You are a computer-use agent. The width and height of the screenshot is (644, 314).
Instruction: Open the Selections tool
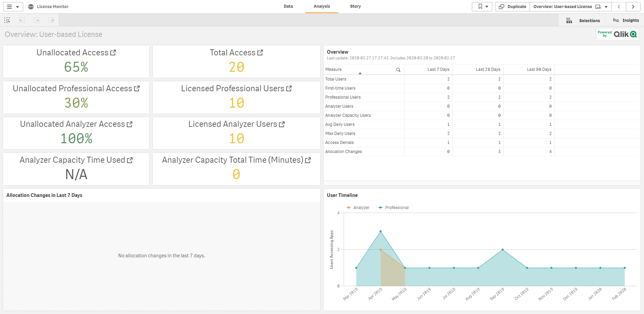(583, 20)
